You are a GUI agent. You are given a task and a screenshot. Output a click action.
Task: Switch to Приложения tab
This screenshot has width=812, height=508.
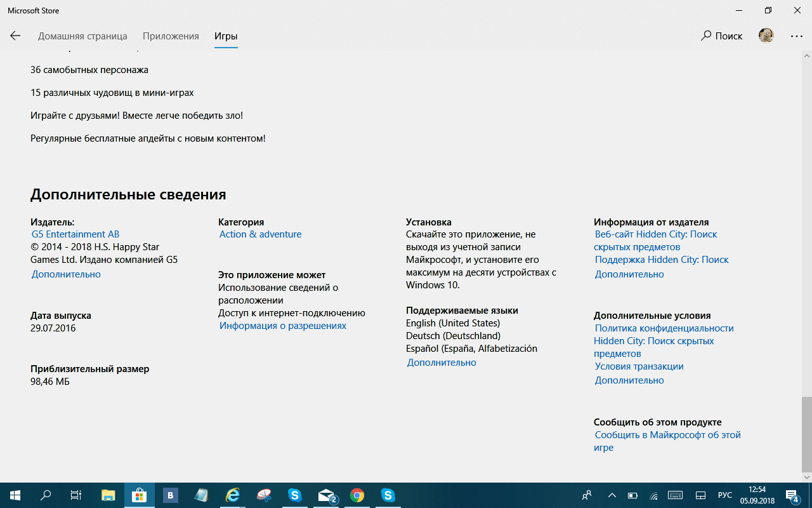tap(171, 36)
